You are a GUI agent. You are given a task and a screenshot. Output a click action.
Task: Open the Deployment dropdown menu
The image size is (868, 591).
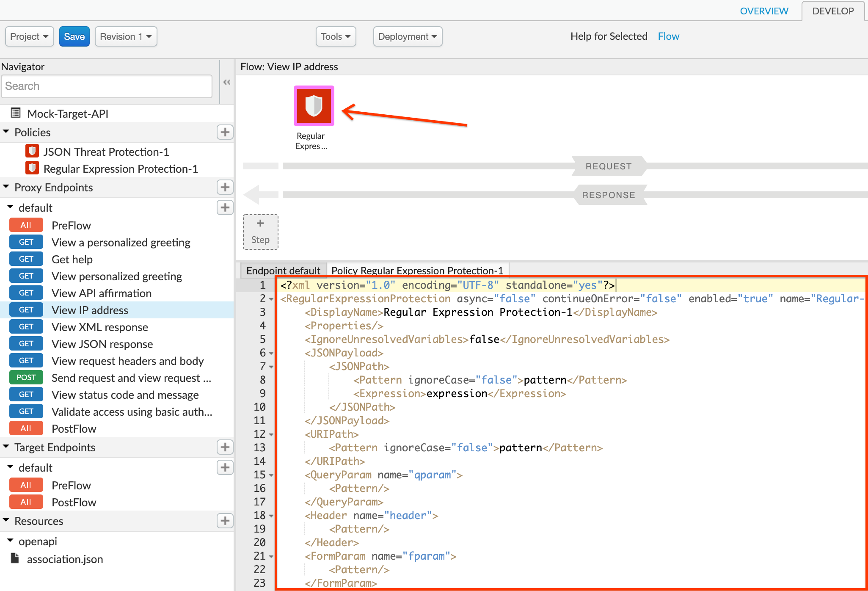coord(407,36)
